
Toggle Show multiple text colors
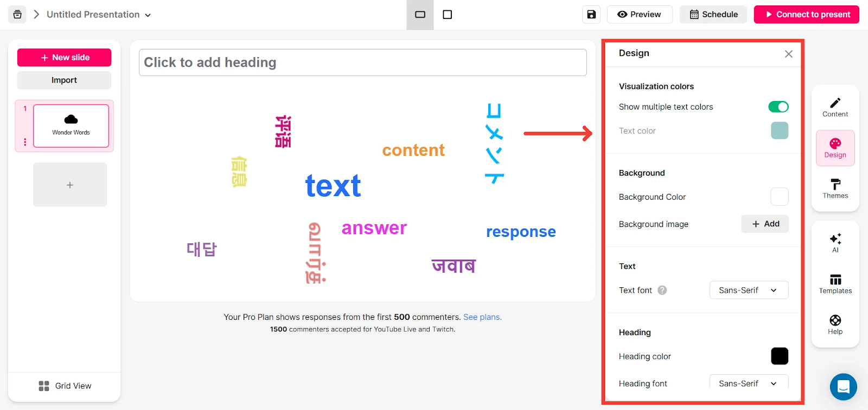778,107
